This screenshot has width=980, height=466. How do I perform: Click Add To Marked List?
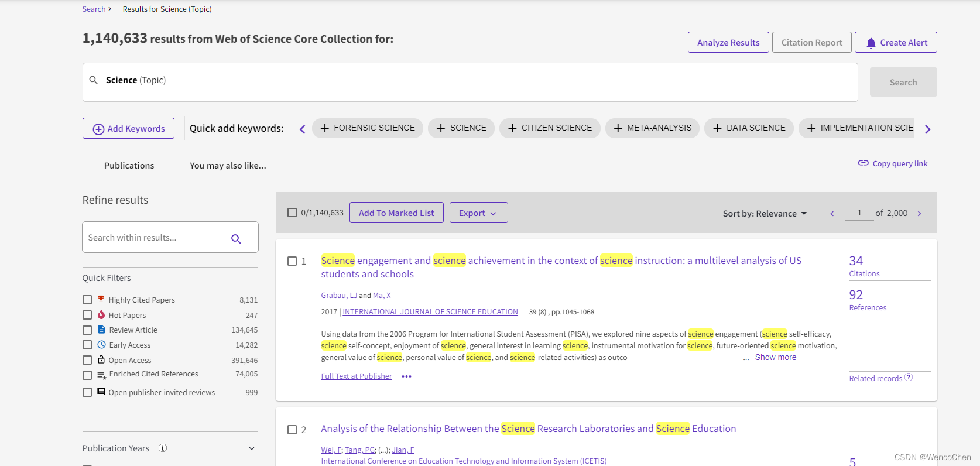[x=396, y=213]
